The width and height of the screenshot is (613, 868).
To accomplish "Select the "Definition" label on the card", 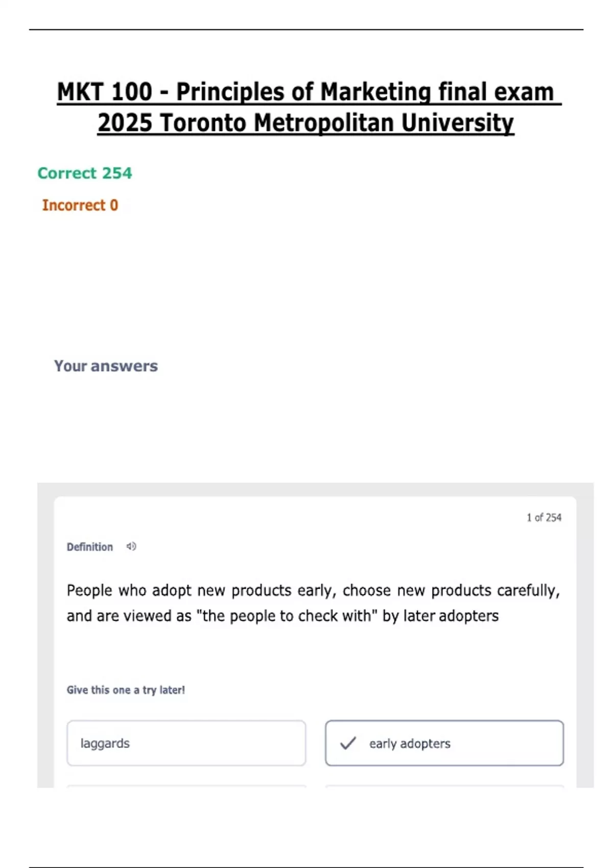I will pos(89,547).
